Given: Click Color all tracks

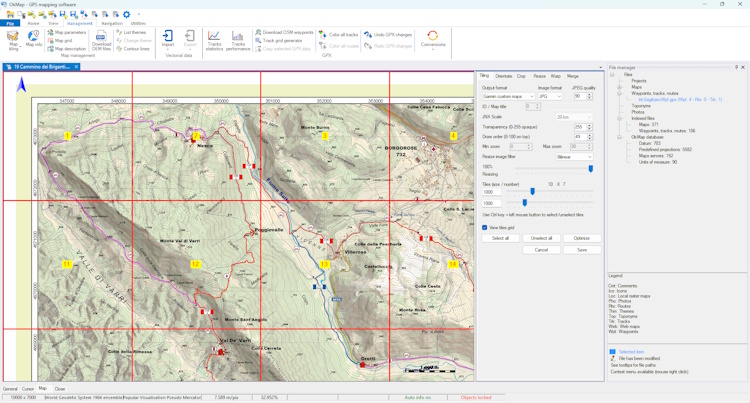Looking at the screenshot, I should (x=339, y=34).
